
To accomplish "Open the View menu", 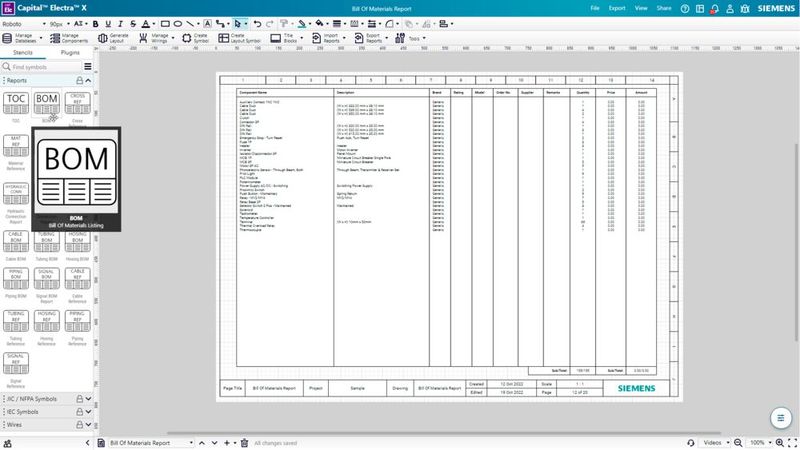I will (x=641, y=9).
